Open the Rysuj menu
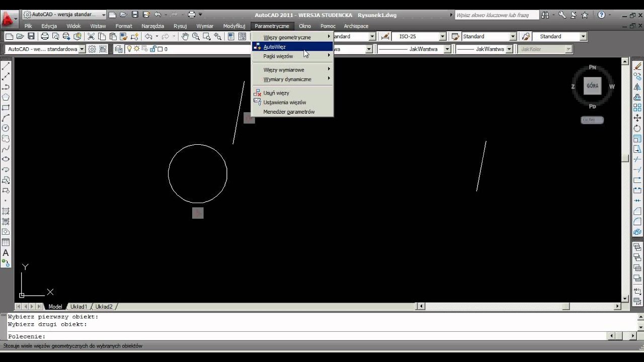 [x=180, y=26]
